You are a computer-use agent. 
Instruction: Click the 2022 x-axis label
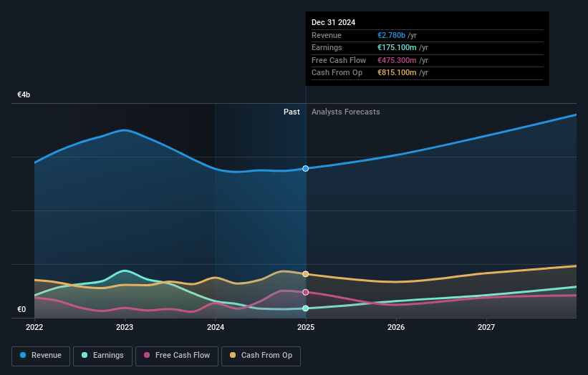click(x=34, y=328)
